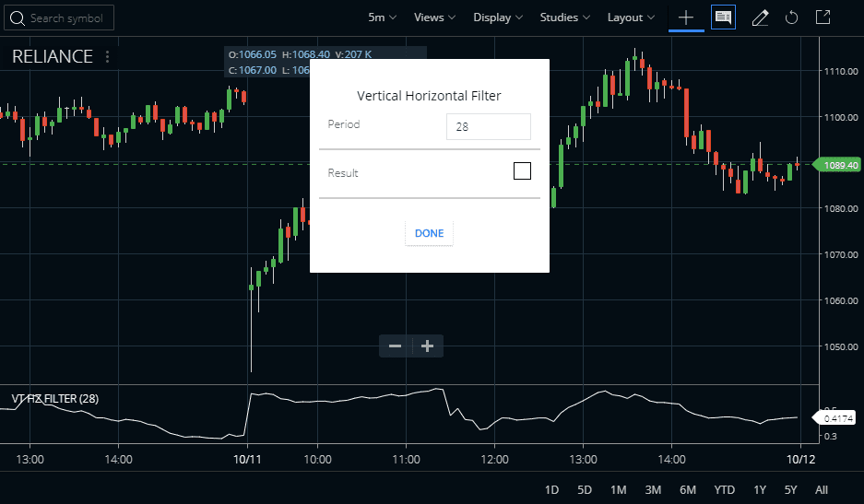Toggle the crosshair plus tool
This screenshot has width=864, height=504.
686,18
